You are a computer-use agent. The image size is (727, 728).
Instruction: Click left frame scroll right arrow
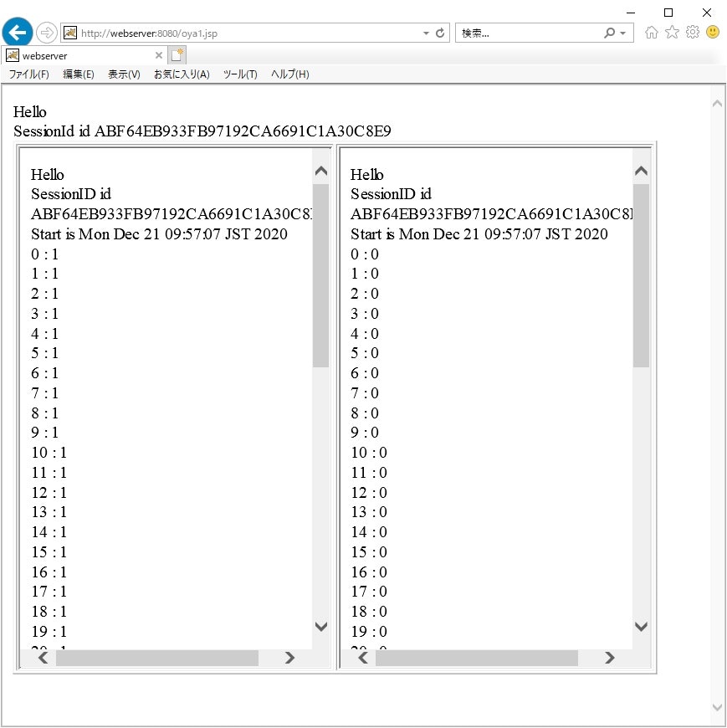(289, 658)
